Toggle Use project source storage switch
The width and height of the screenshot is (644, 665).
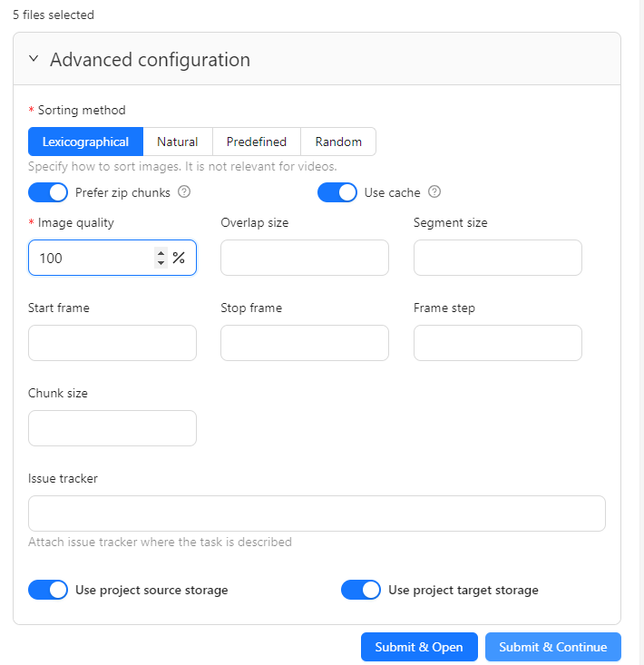[48, 590]
